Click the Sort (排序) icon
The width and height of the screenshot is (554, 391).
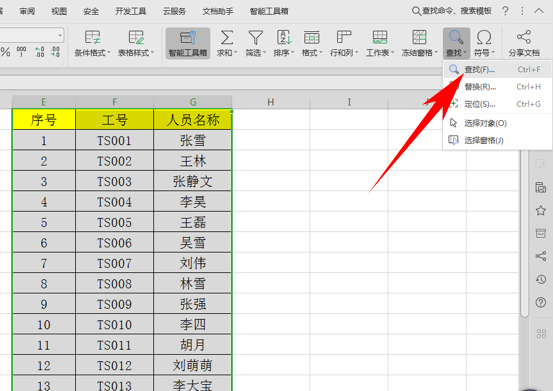click(x=283, y=37)
